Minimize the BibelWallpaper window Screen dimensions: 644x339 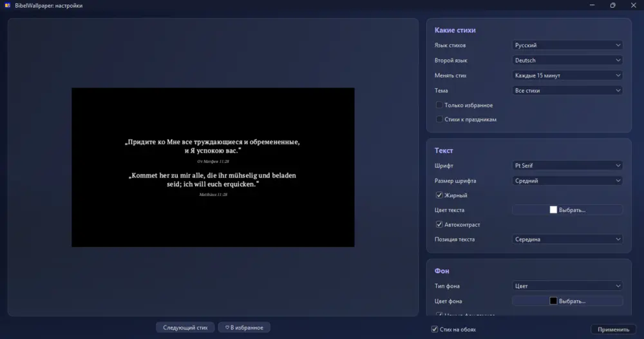pos(592,5)
